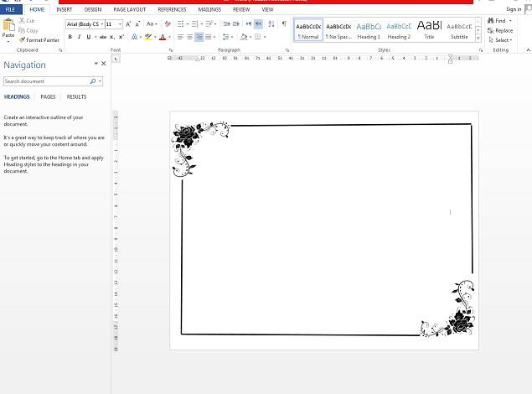Open font size dropdown
532x394 pixels.
[x=120, y=24]
